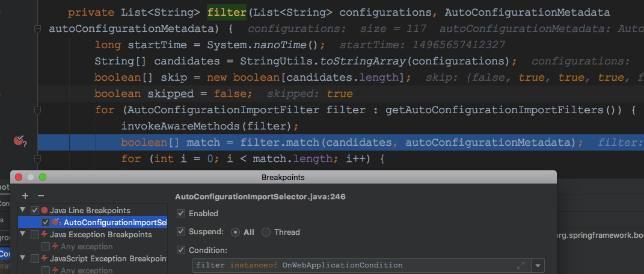Select the All suspend radio button
The image size is (644, 274).
pos(235,232)
